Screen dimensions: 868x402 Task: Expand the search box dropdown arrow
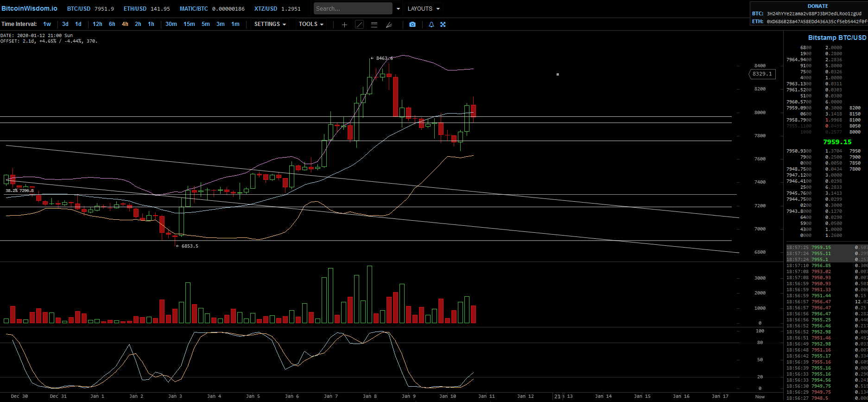click(398, 9)
